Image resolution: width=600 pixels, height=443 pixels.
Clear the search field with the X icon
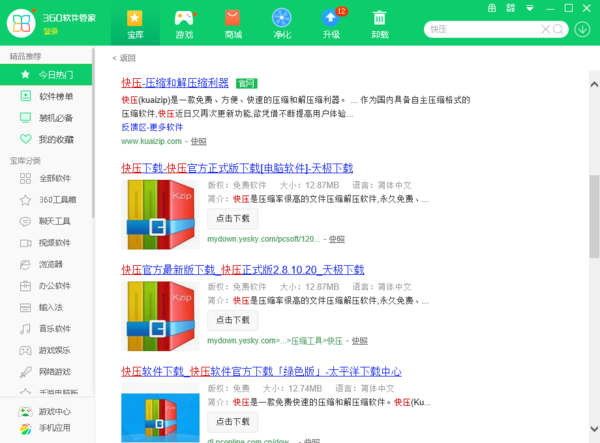click(x=545, y=29)
